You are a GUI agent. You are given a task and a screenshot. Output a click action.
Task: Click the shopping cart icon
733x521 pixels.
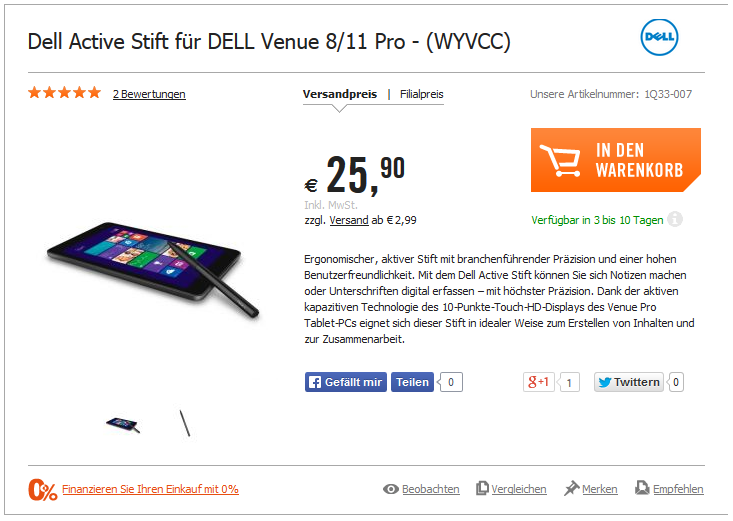click(560, 160)
